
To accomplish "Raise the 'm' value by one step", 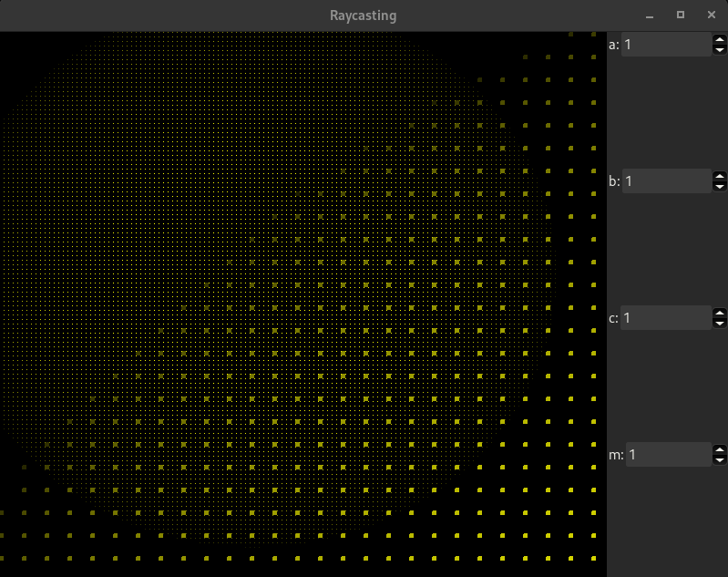I will (720, 449).
